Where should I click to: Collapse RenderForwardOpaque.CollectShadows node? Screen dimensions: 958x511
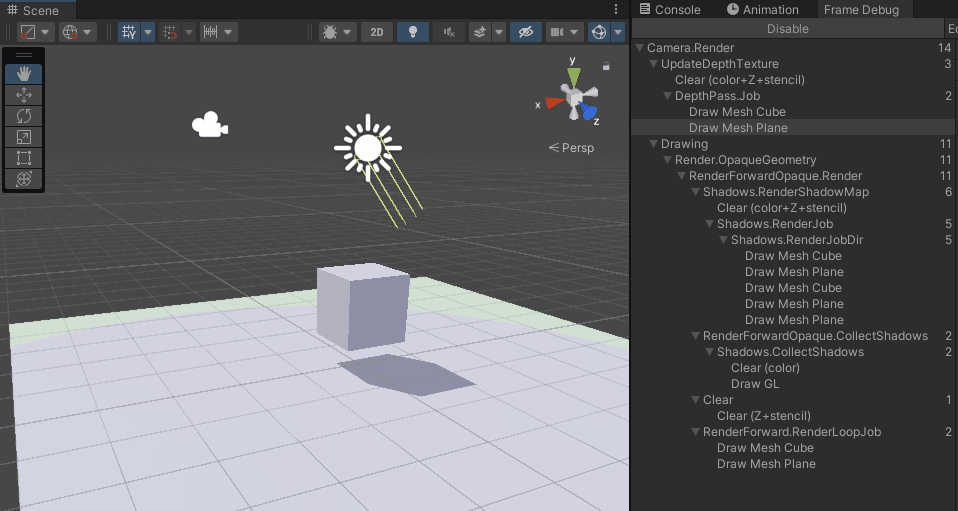click(695, 336)
